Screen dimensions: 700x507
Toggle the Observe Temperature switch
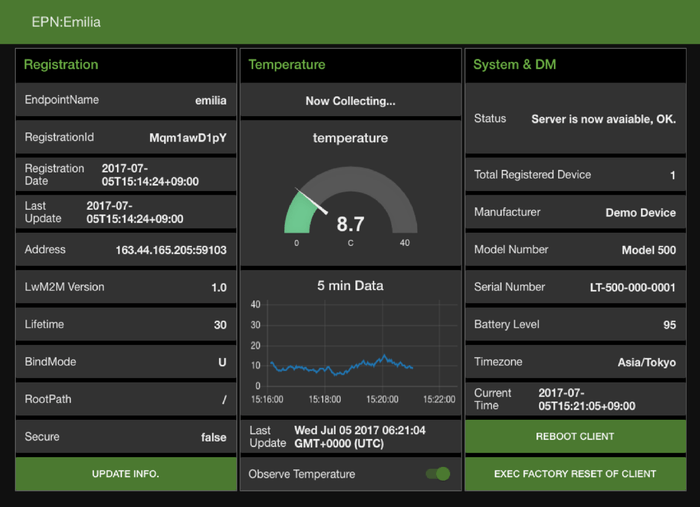point(438,474)
